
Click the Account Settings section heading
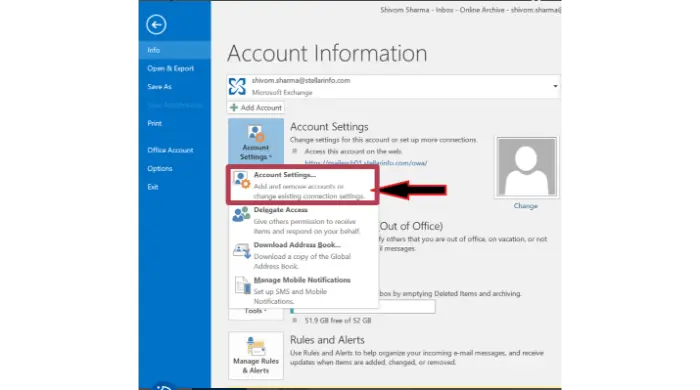329,127
